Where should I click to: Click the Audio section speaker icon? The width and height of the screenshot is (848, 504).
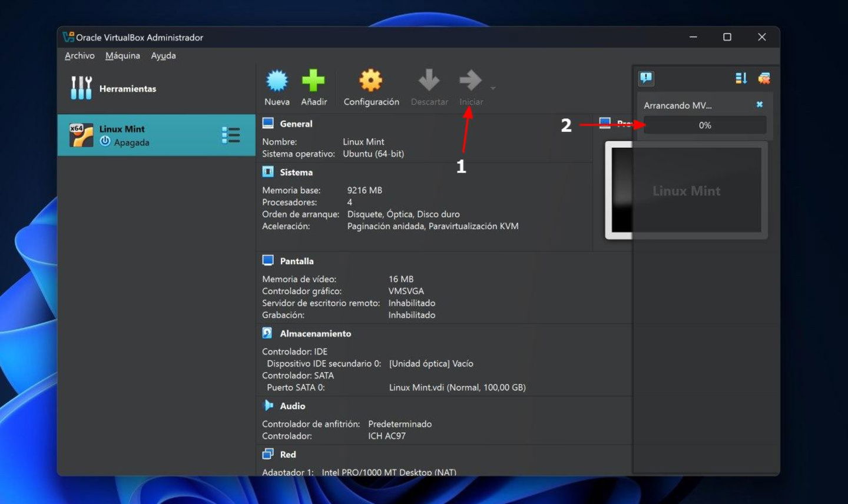pos(269,405)
